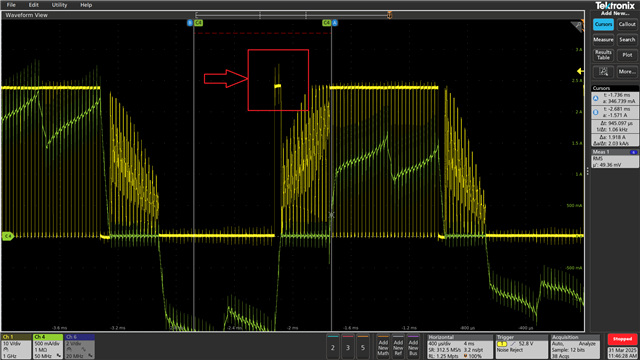640x360 pixels.
Task: Open the Horizontal settings badge
Action: point(460,347)
